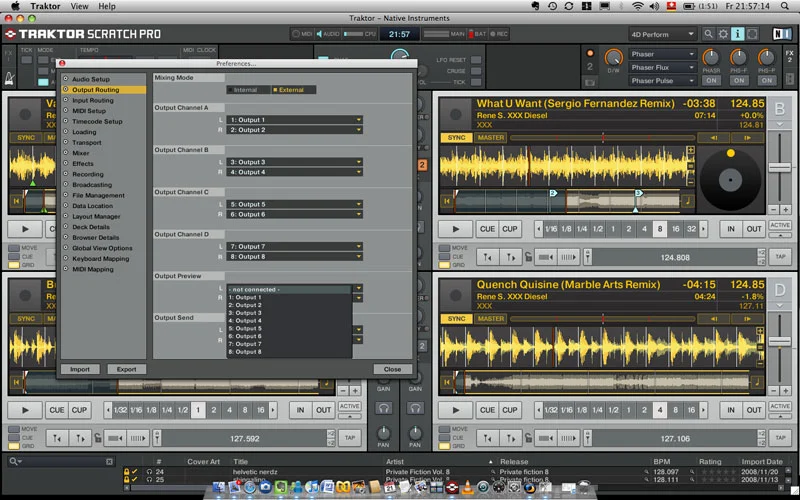Select Internal mixing mode
The width and height of the screenshot is (800, 500).
(246, 90)
